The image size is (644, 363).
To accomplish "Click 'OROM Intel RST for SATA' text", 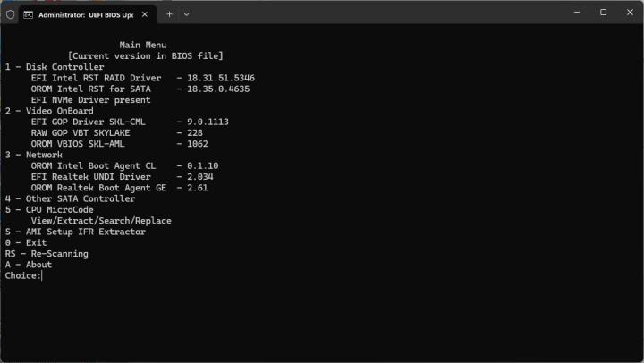I will (90, 89).
